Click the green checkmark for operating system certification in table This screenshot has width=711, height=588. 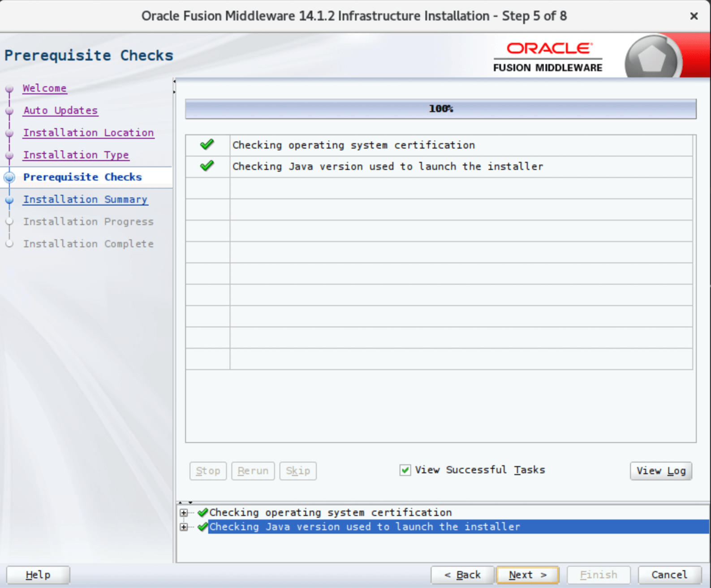(x=207, y=144)
